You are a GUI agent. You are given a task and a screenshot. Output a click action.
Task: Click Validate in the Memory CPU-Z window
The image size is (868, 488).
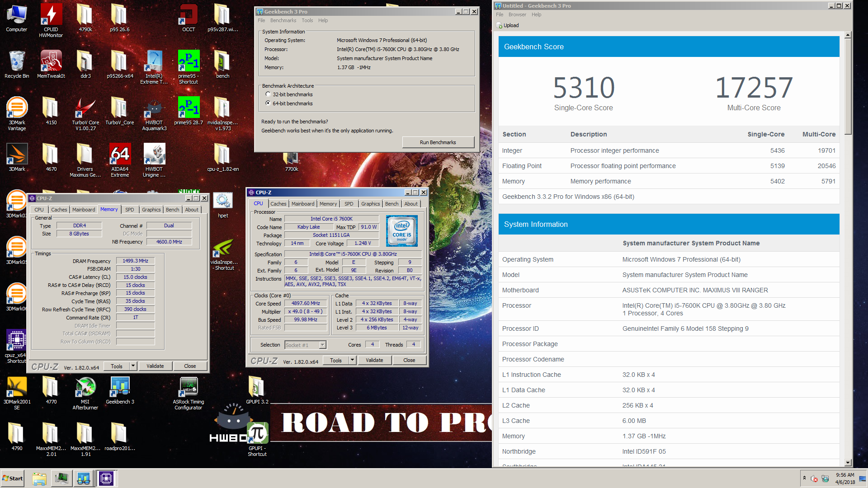[155, 366]
